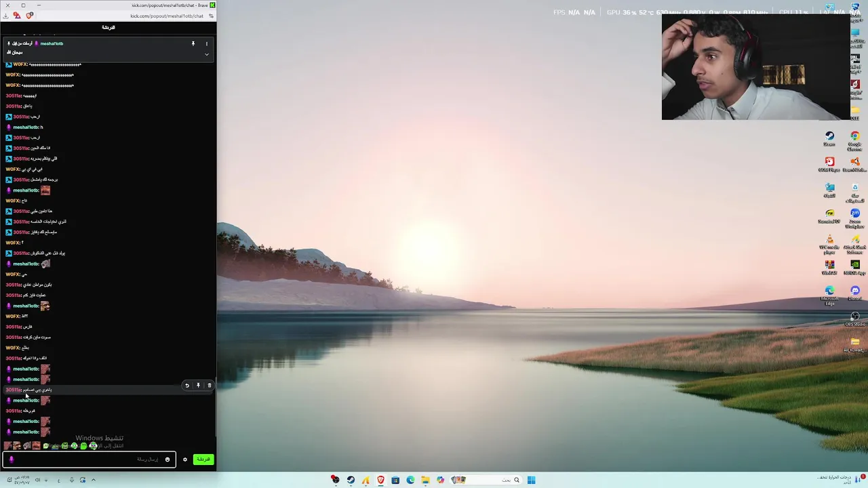The width and height of the screenshot is (868, 488).
Task: Click the first emote in quick emote row
Action: click(7, 445)
